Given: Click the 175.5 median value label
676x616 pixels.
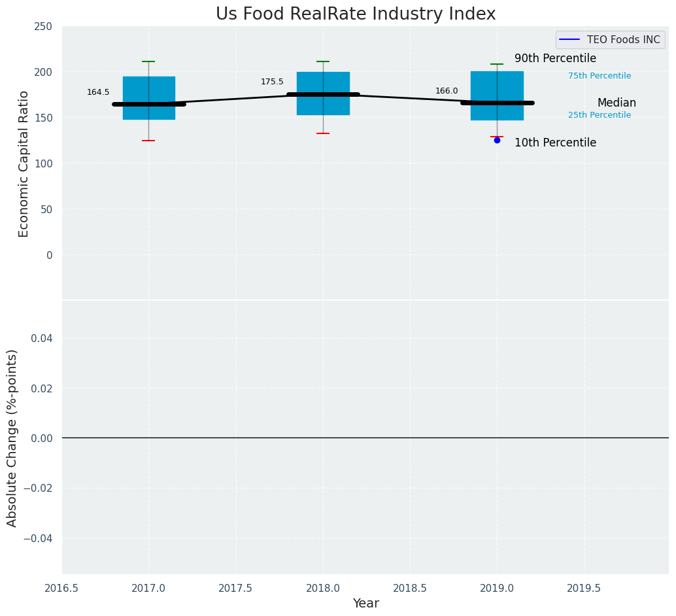Looking at the screenshot, I should coord(272,82).
